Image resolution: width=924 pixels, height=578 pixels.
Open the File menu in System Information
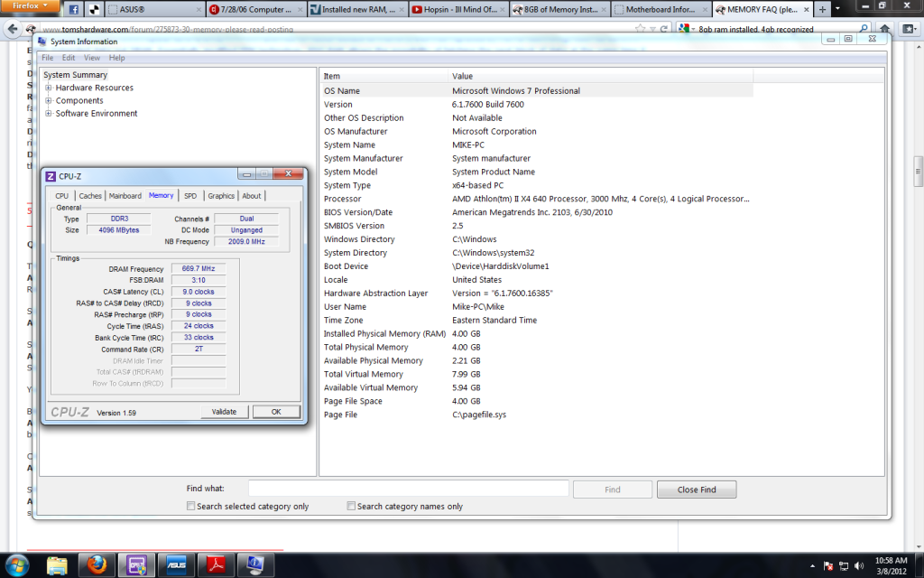tap(48, 58)
